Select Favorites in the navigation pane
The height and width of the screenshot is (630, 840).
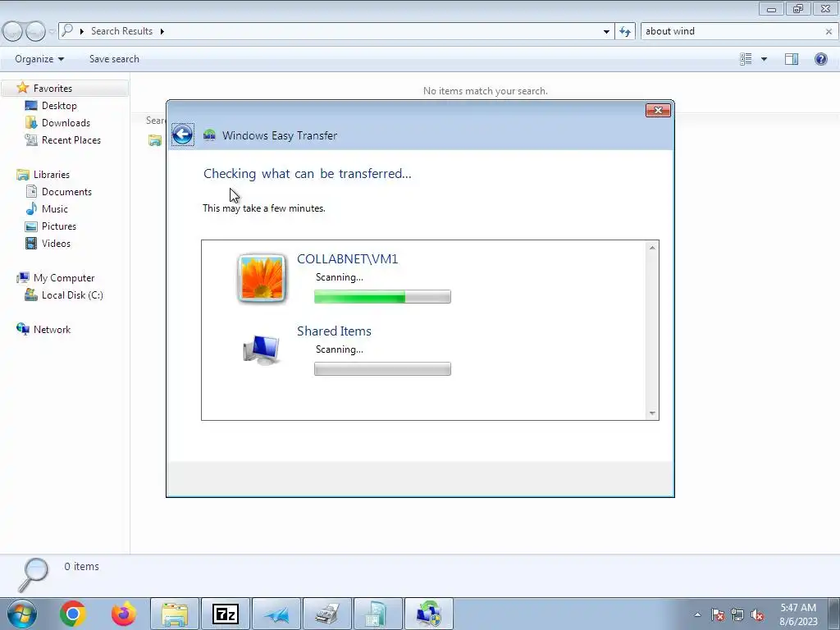click(x=52, y=89)
